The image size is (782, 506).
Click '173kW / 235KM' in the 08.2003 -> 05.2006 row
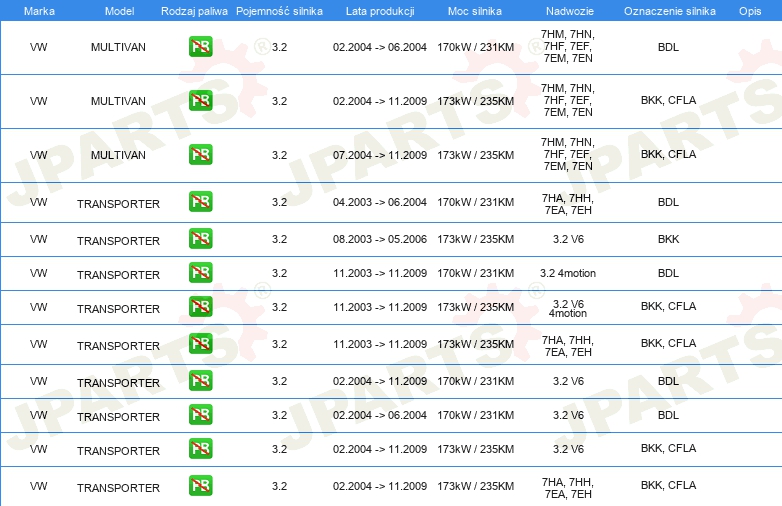(475, 239)
